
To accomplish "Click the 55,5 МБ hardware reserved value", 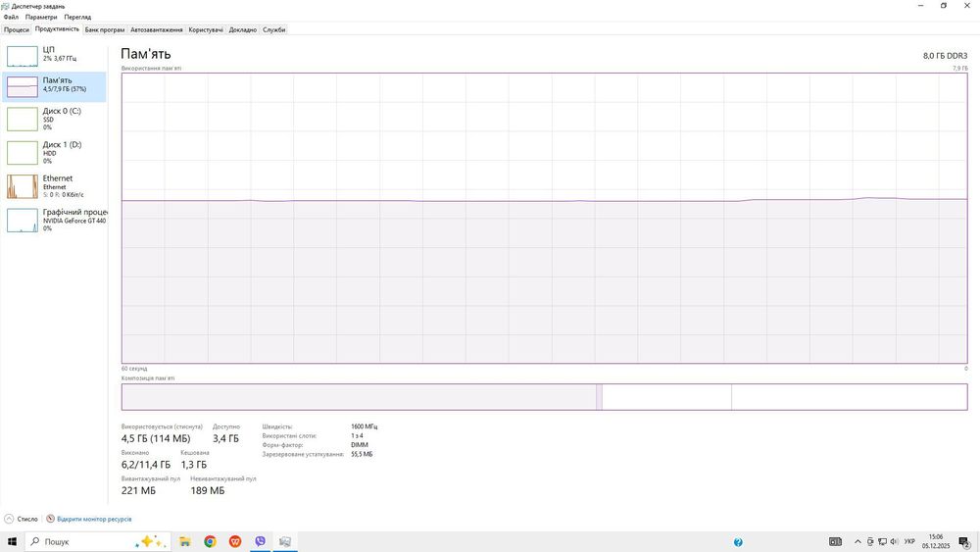I will point(362,455).
